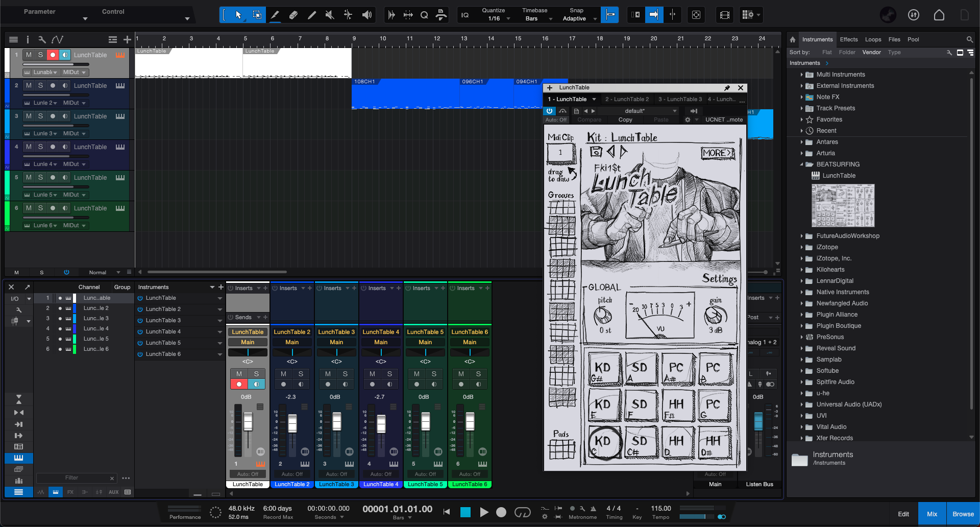Screen dimensions: 980x527
Task: Open the track list lines icon
Action: pyautogui.click(x=14, y=39)
